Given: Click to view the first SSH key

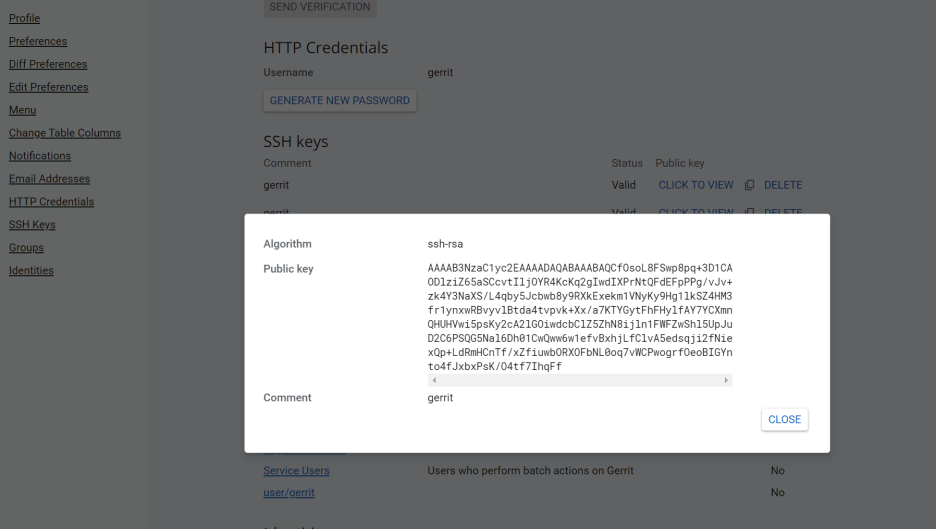Looking at the screenshot, I should pos(695,185).
